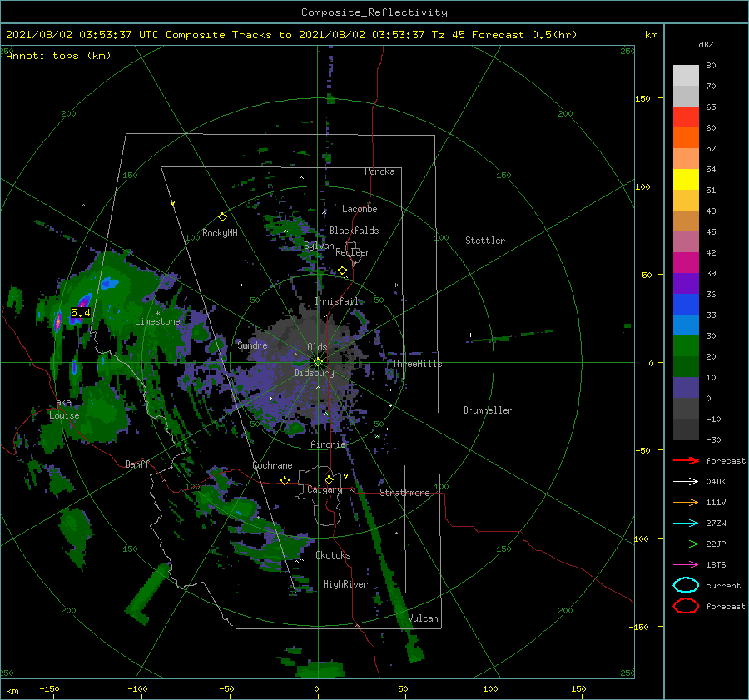Click the Innisfail city label

click(337, 301)
